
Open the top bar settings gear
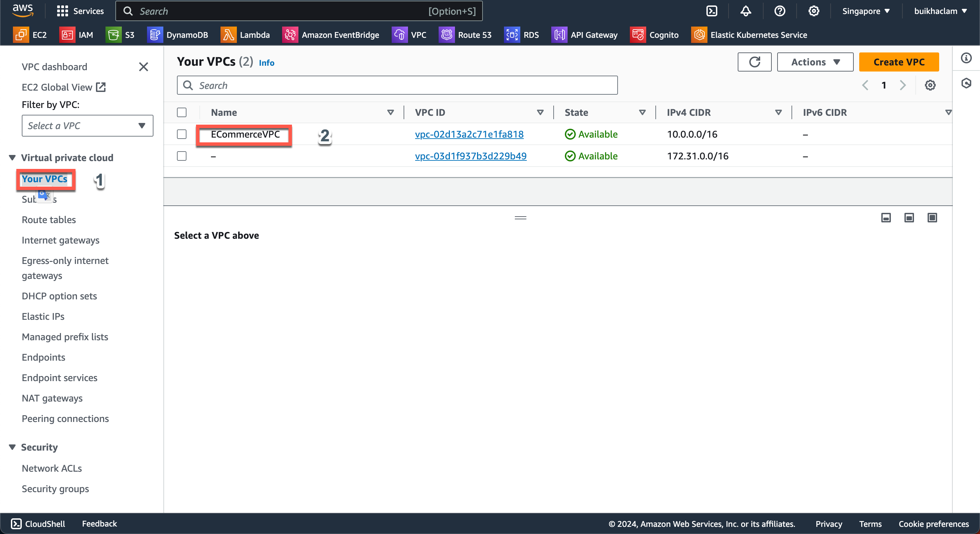click(814, 11)
